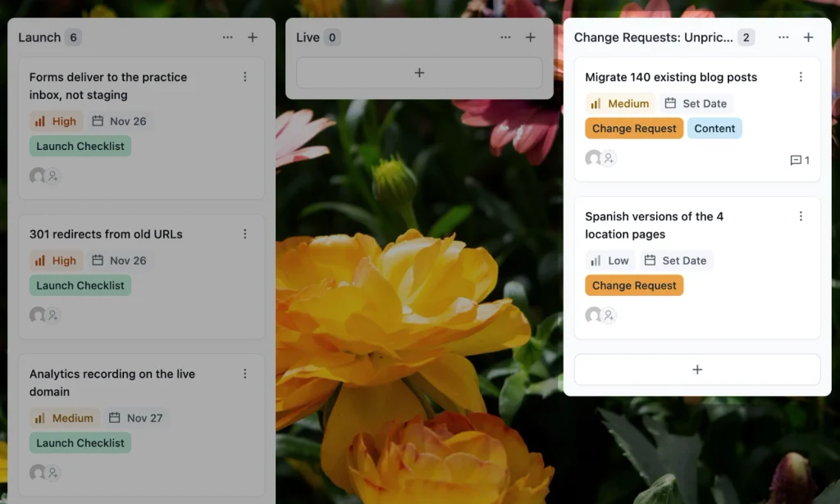Change Medium priority on Migrate blog posts card
This screenshot has height=504, width=840.
(x=620, y=103)
